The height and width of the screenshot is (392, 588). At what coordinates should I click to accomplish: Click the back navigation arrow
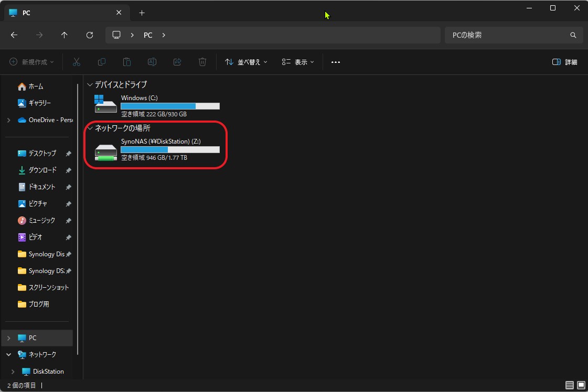click(x=14, y=35)
